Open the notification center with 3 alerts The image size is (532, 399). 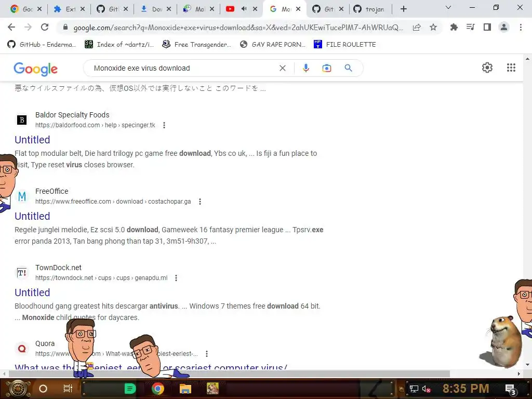click(x=511, y=390)
